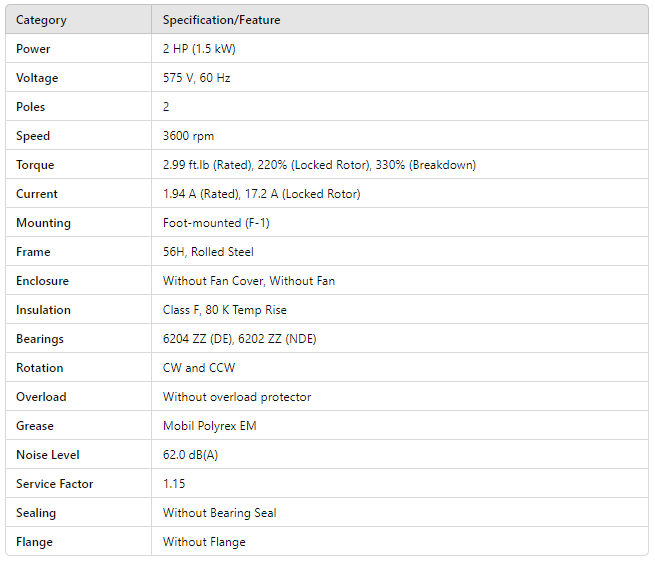Click the '2 HP (1.5 kW)' value
The image size is (655, 561).
(199, 49)
